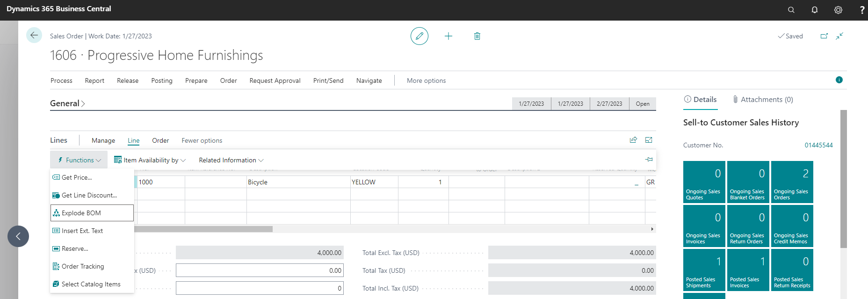
Task: Click the Explode BOM icon
Action: point(56,213)
